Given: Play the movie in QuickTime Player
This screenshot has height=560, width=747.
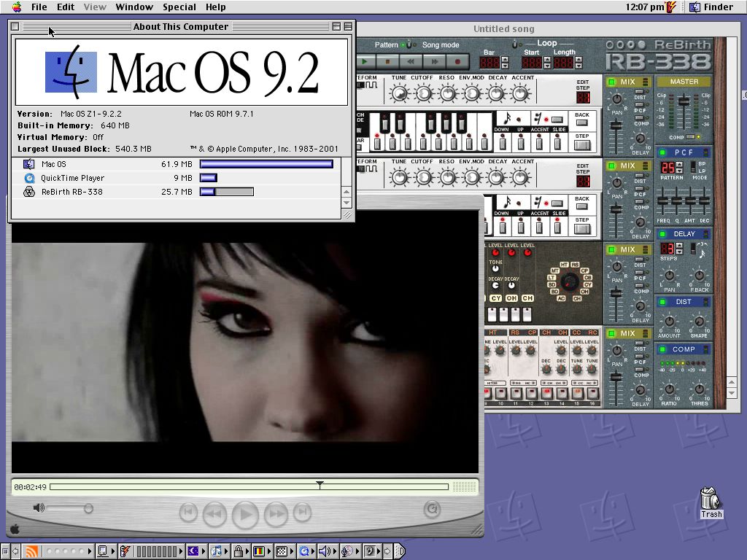Looking at the screenshot, I should [245, 514].
